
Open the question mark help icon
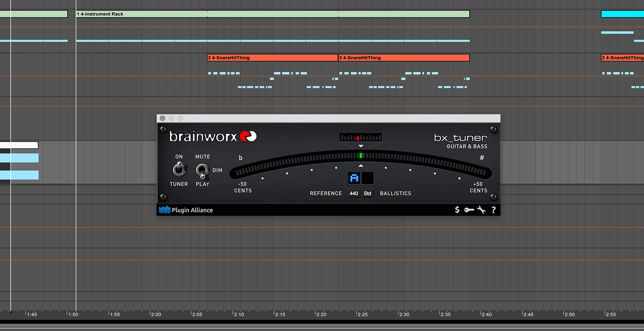[x=493, y=210]
